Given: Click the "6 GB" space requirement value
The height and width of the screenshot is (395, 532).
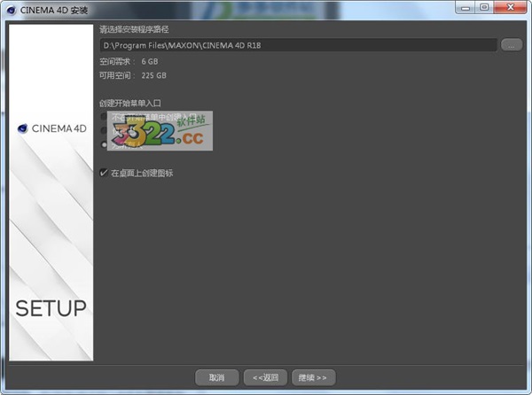Looking at the screenshot, I should pyautogui.click(x=150, y=62).
